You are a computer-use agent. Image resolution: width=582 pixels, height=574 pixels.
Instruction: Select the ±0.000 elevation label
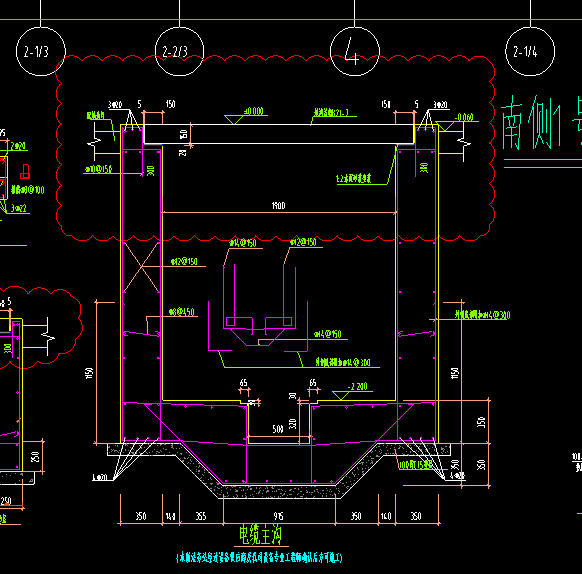pyautogui.click(x=254, y=111)
